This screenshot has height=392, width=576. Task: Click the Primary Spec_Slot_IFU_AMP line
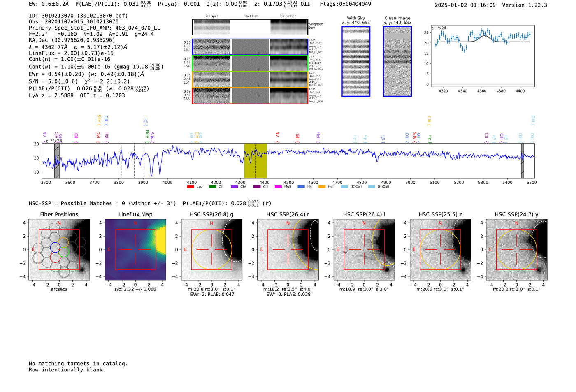point(94,28)
